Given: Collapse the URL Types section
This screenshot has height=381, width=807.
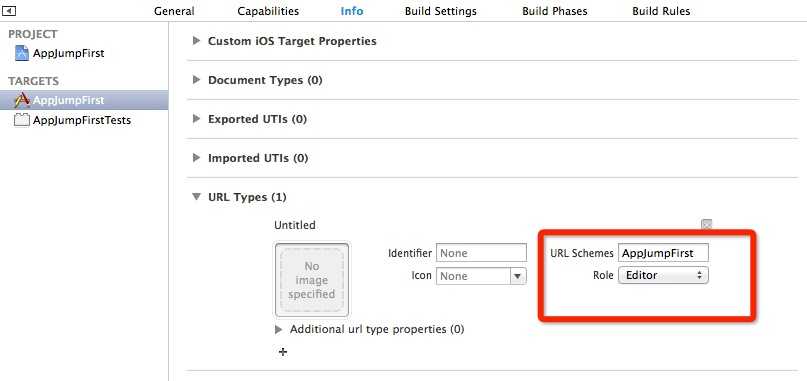Looking at the screenshot, I should pyautogui.click(x=196, y=197).
